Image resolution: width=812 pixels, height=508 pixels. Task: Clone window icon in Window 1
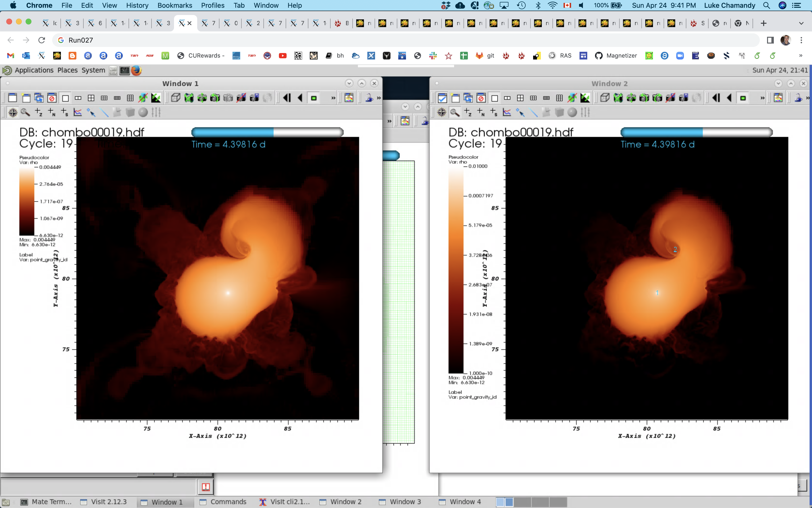[39, 98]
